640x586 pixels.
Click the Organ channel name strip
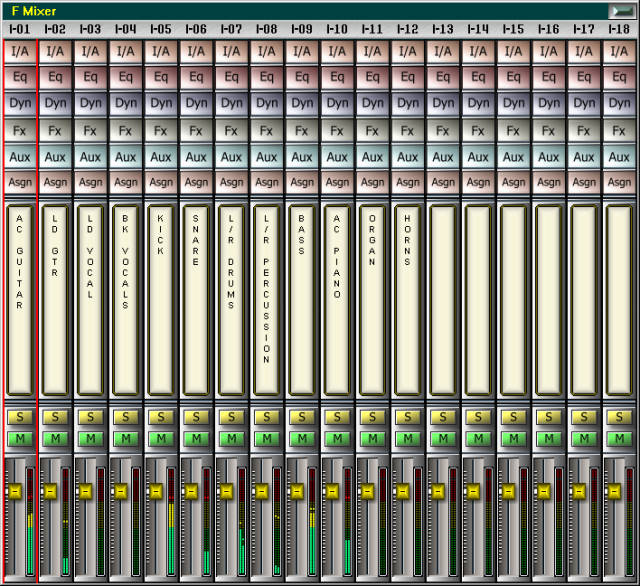372,300
